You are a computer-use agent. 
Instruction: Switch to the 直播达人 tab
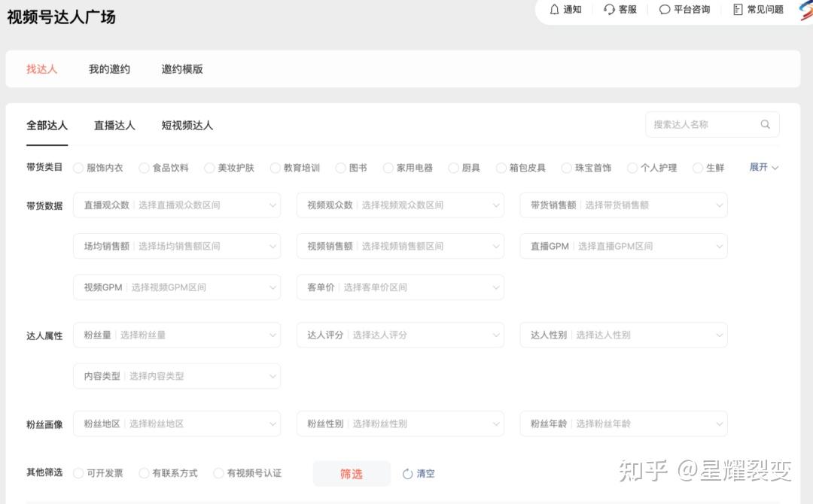[x=114, y=126]
